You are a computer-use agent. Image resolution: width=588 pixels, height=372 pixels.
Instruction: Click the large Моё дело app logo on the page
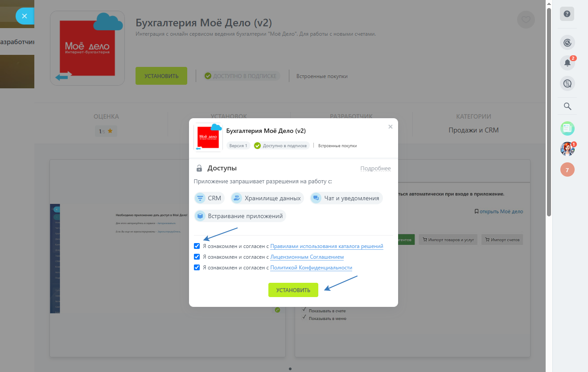[87, 48]
